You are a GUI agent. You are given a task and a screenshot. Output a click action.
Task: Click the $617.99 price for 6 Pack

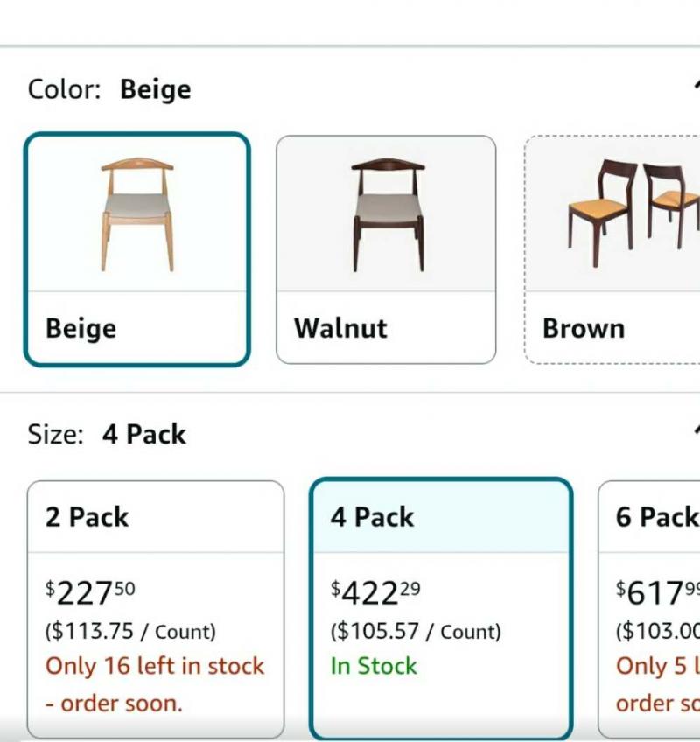[658, 593]
